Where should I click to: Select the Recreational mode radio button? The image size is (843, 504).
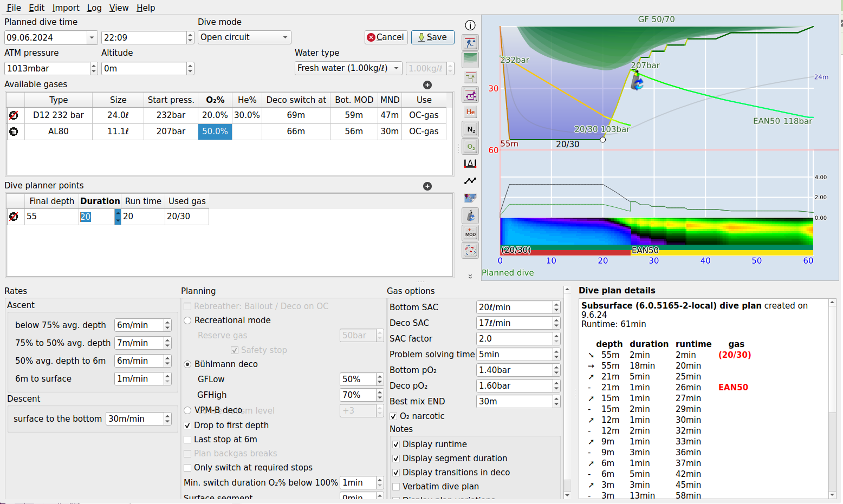(187, 320)
